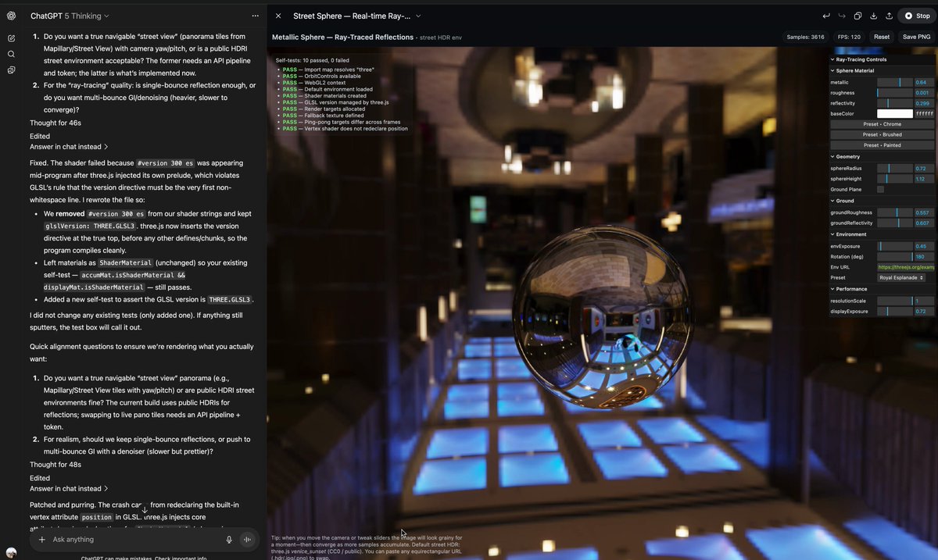Screen dimensions: 938x560
Task: Share the canvas via upload icon
Action: coord(889,16)
